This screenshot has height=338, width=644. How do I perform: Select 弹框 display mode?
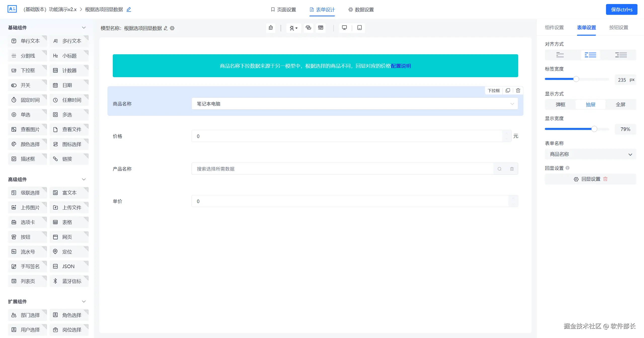click(x=560, y=105)
